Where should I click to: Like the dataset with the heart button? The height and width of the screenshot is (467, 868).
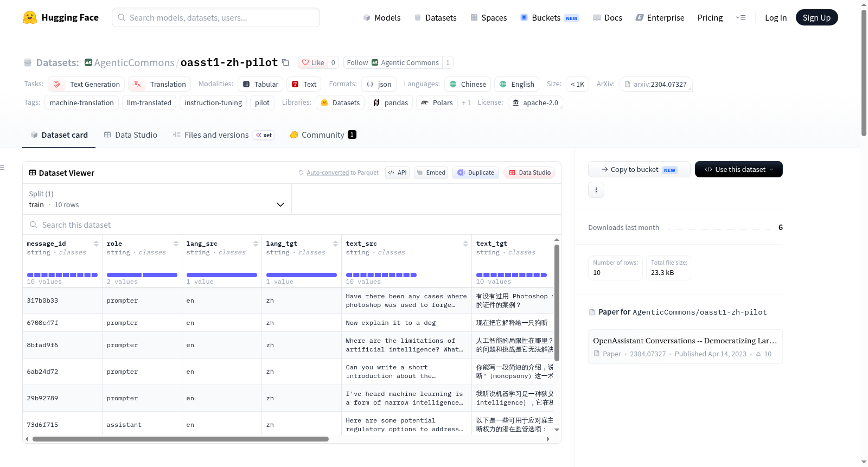pos(313,63)
